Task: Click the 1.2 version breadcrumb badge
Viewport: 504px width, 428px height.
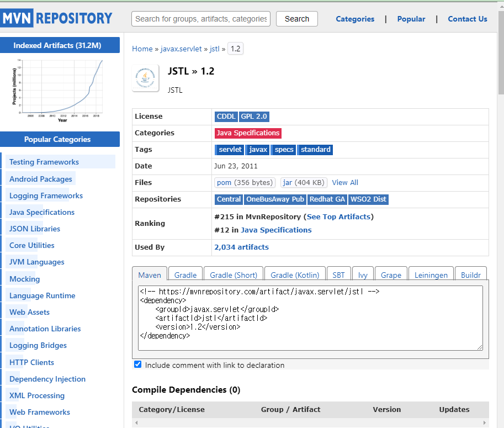Action: (x=235, y=49)
